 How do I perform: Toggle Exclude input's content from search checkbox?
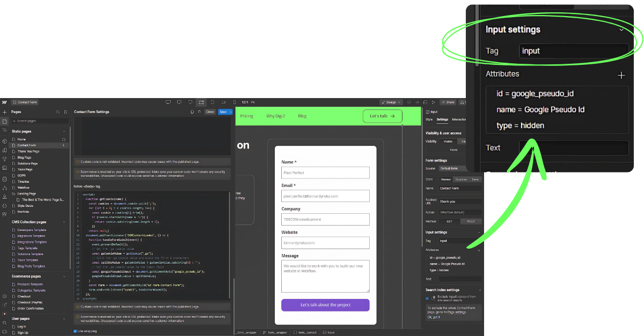427,298
